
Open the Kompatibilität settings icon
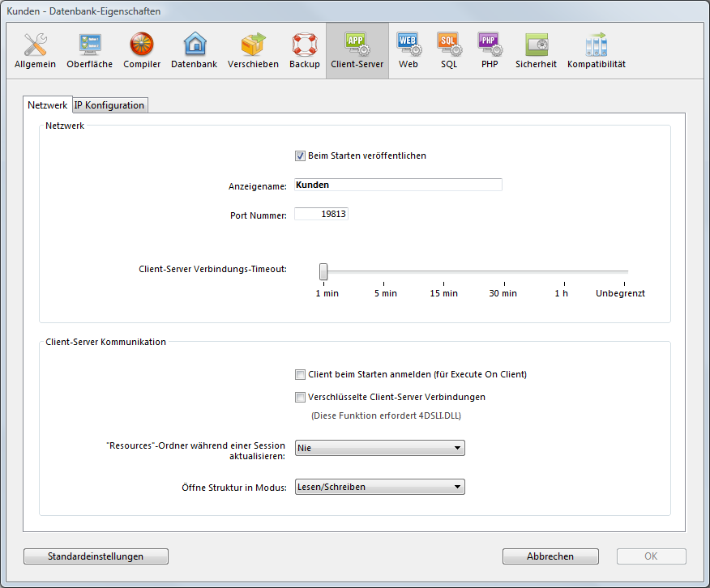click(596, 50)
